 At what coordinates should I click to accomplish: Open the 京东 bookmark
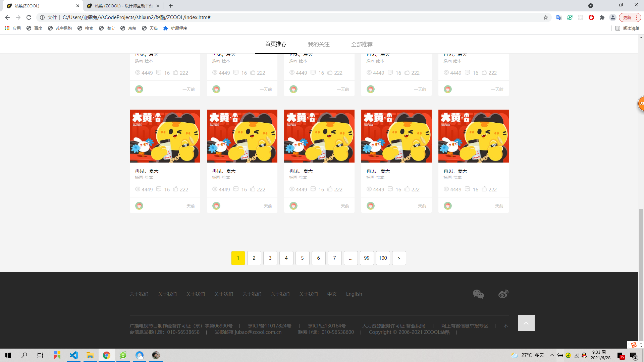tap(128, 28)
